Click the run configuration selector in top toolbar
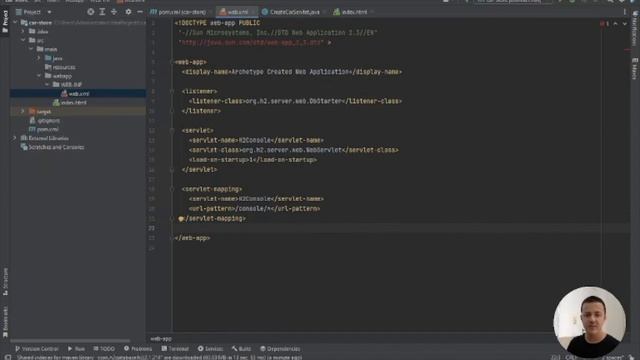Image resolution: width=640 pixels, height=360 pixels. point(512,2)
